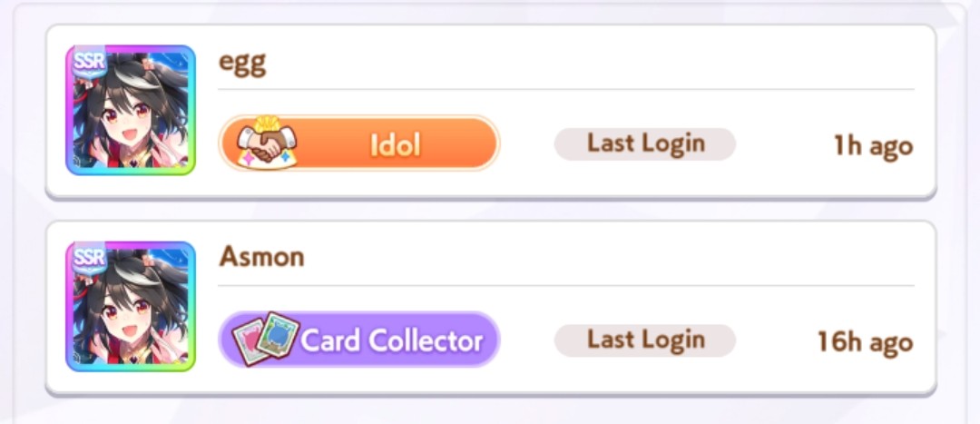Image resolution: width=980 pixels, height=424 pixels.
Task: Open egg's SSR character card thumbnail
Action: (131, 110)
